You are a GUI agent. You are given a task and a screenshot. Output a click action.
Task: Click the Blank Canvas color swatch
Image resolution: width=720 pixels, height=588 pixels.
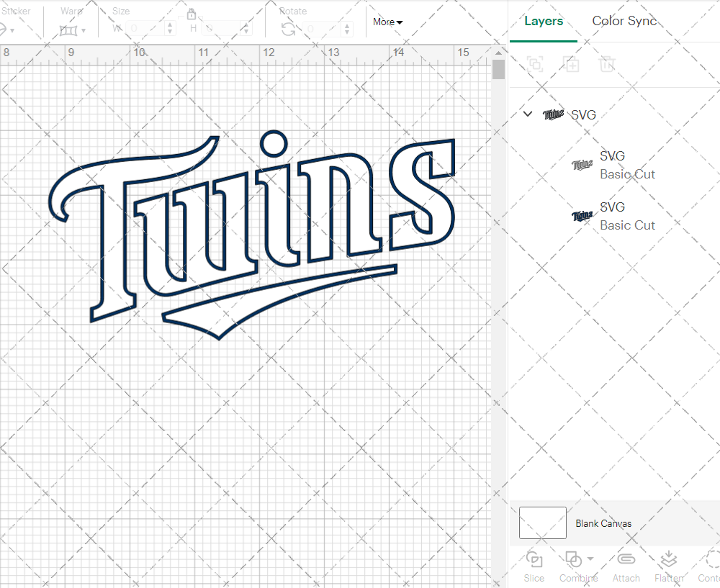542,523
